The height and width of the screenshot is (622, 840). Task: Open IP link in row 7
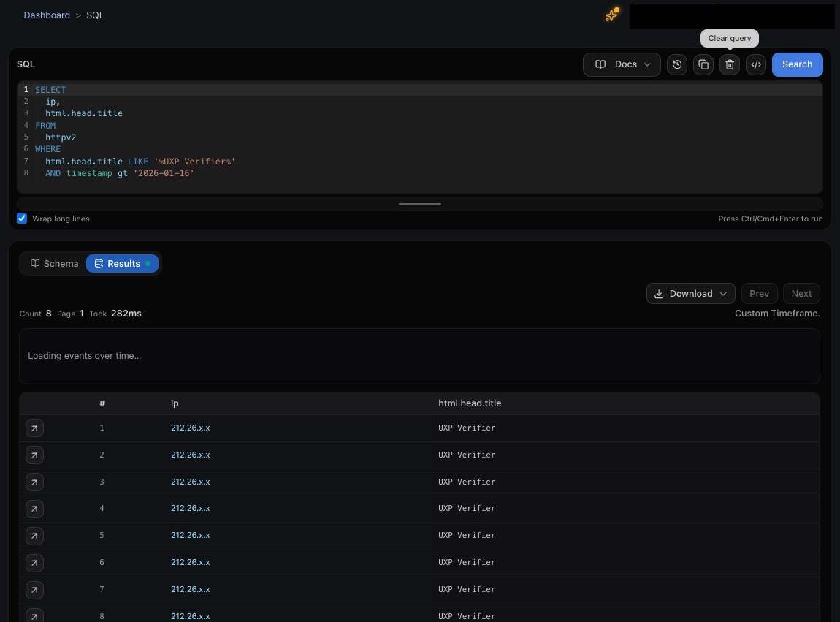[x=190, y=589]
